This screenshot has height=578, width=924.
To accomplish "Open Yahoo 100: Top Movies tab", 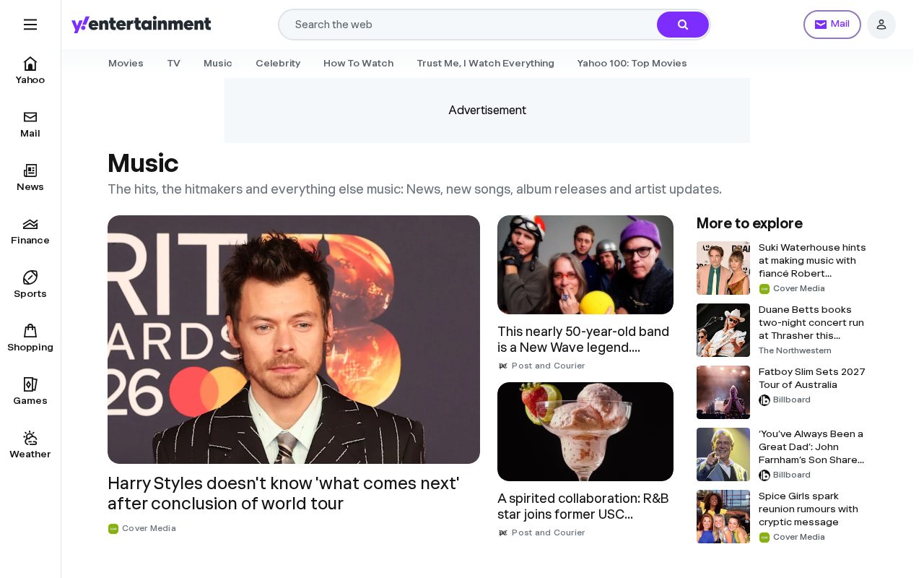I will (x=632, y=64).
